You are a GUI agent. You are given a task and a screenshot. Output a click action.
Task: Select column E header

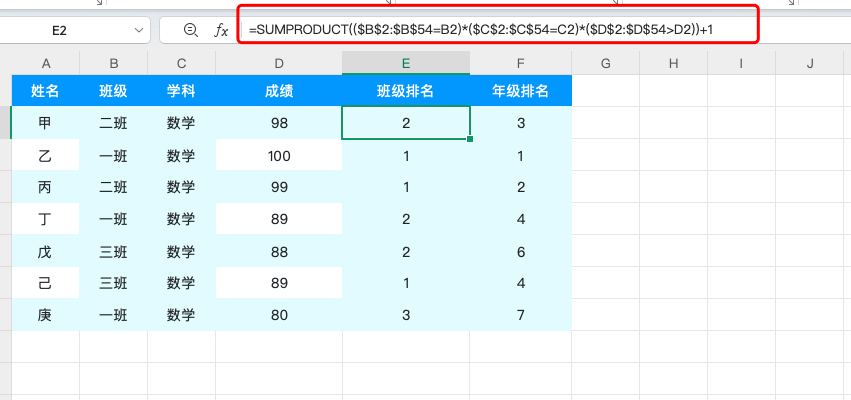pyautogui.click(x=405, y=63)
